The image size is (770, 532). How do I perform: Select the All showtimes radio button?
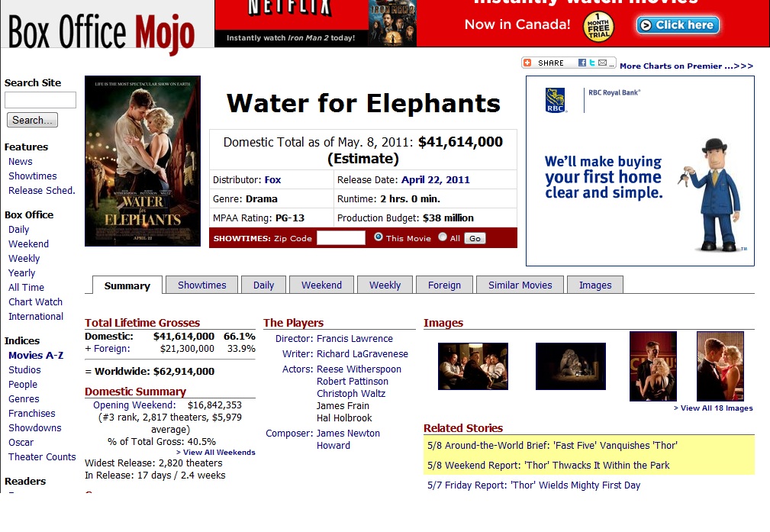[443, 237]
